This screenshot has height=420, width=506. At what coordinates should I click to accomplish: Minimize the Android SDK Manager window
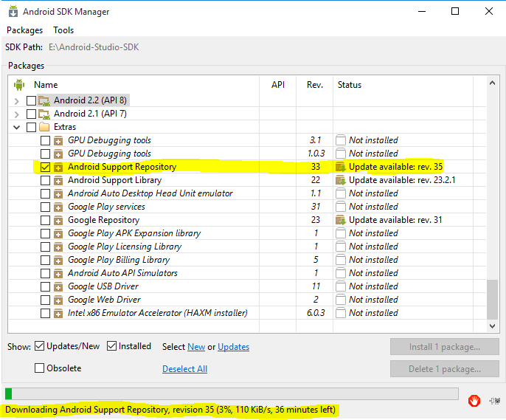tap(422, 11)
